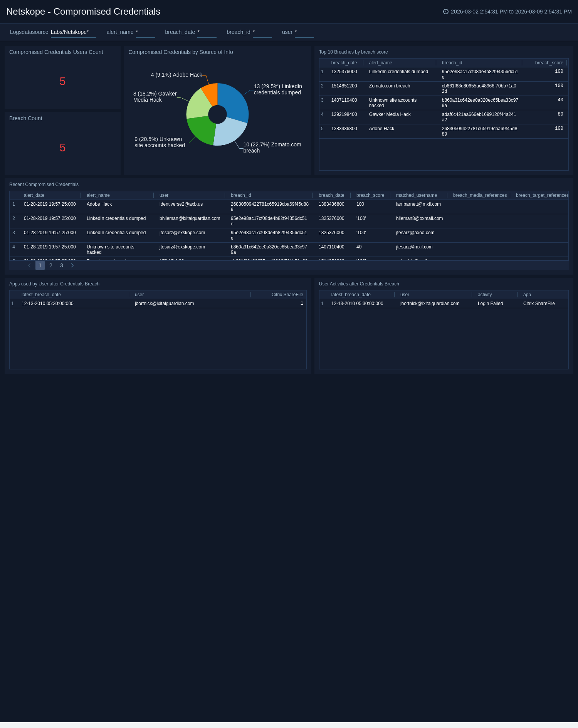Click 10 (22.7%) Zomato.com breach label
Screen dimensions: 578x728
(x=272, y=148)
